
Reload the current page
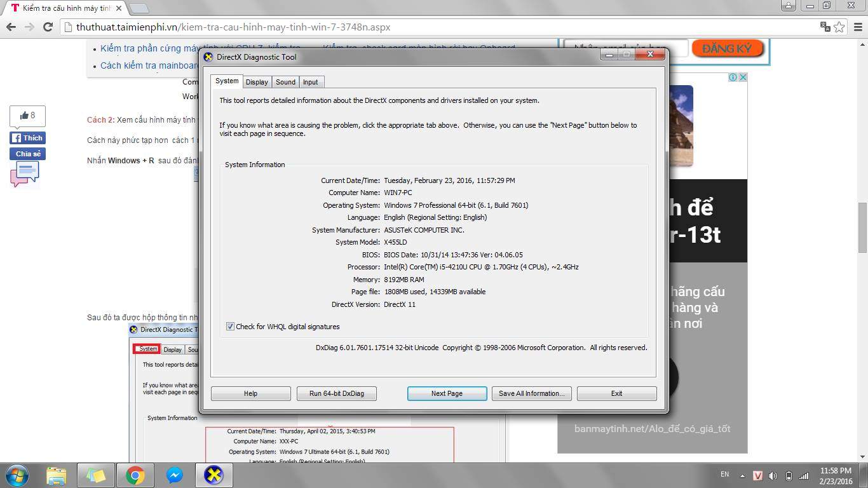click(x=48, y=27)
